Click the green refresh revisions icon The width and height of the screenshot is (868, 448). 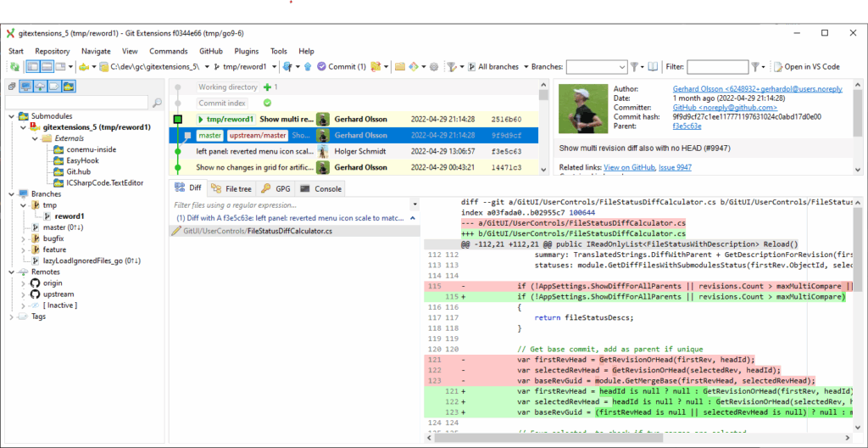tap(14, 66)
